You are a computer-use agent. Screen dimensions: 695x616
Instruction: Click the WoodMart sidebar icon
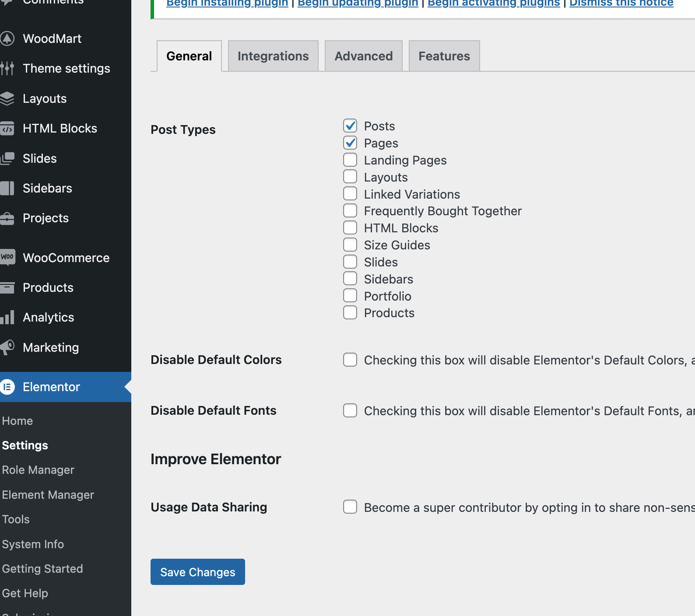point(7,38)
